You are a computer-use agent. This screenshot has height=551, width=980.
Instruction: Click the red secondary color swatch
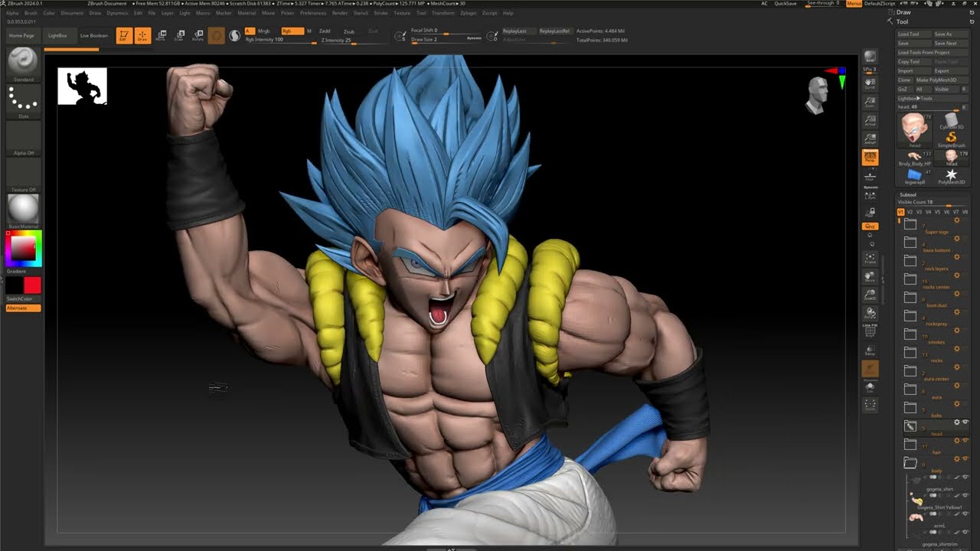pos(32,285)
